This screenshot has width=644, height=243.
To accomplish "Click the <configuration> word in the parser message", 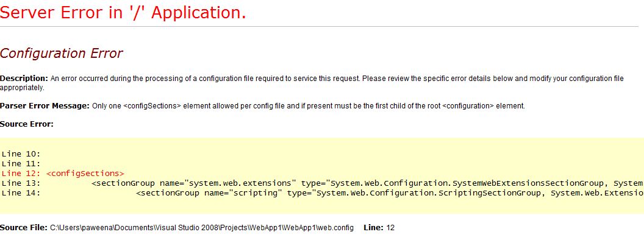I will click(x=468, y=106).
